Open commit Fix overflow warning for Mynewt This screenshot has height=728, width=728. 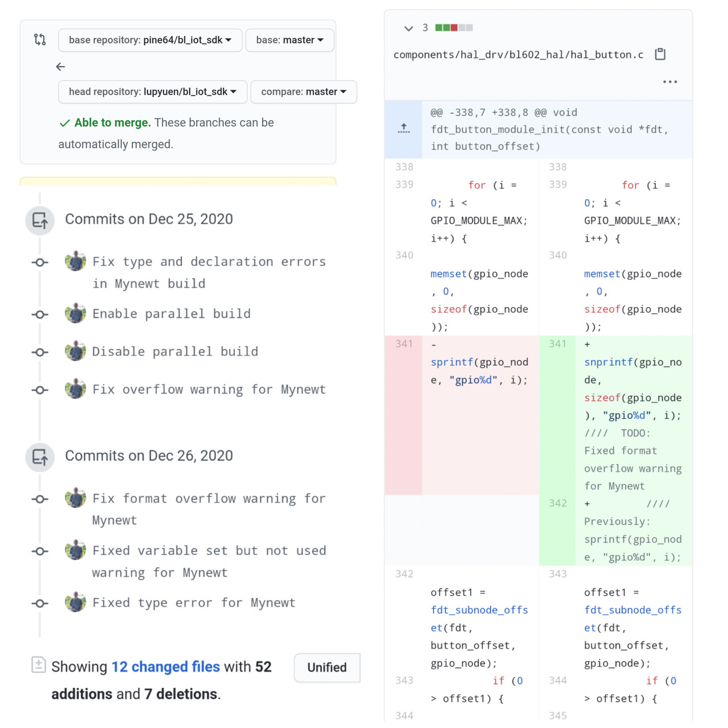[x=209, y=390]
